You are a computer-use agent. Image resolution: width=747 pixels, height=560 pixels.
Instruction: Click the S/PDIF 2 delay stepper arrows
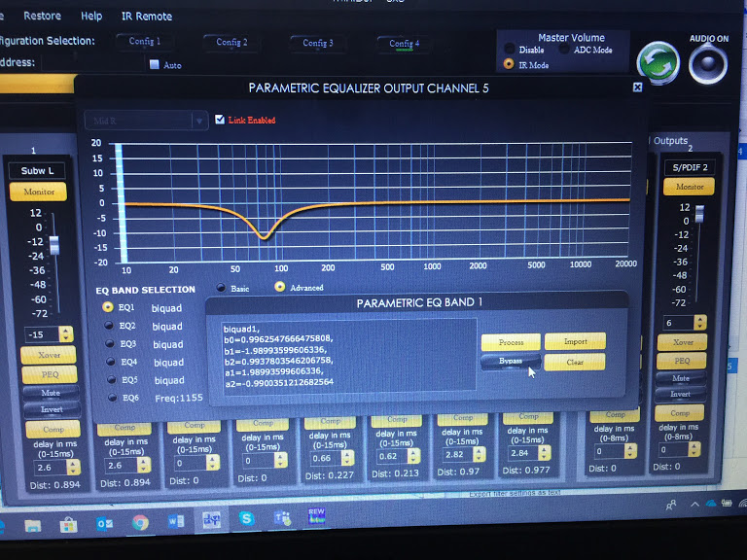click(694, 449)
